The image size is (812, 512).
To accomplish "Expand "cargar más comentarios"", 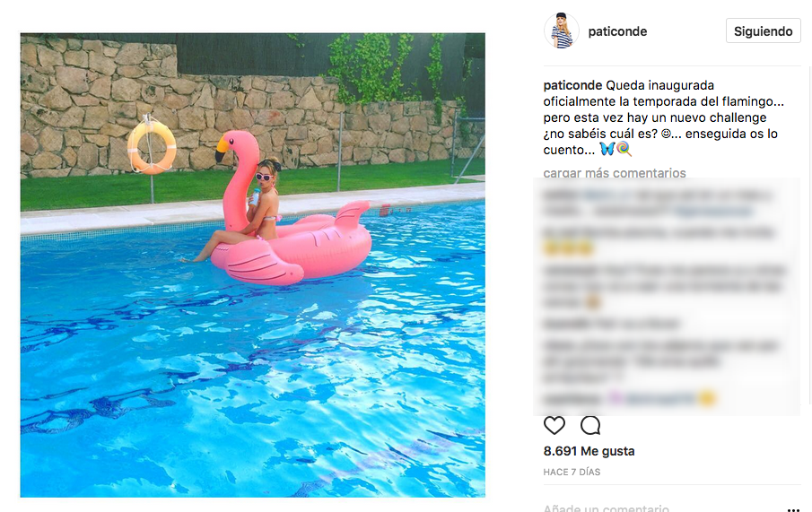I will point(615,173).
